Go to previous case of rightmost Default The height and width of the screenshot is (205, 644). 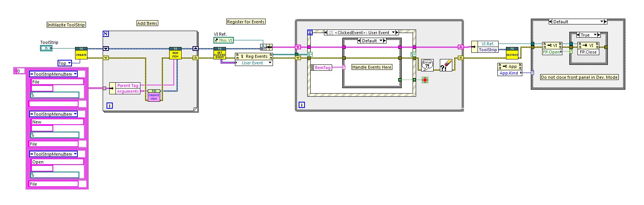[x=550, y=22]
